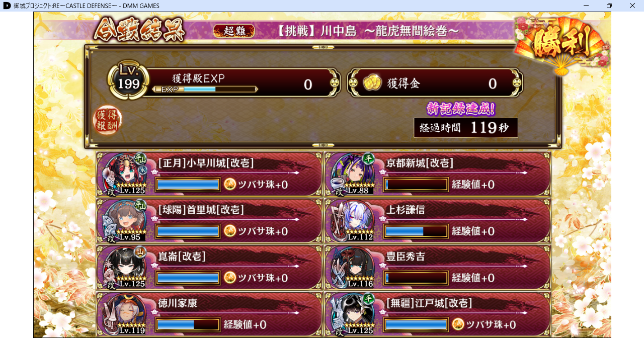Maximize the game window
The image size is (644, 338).
(609, 6)
